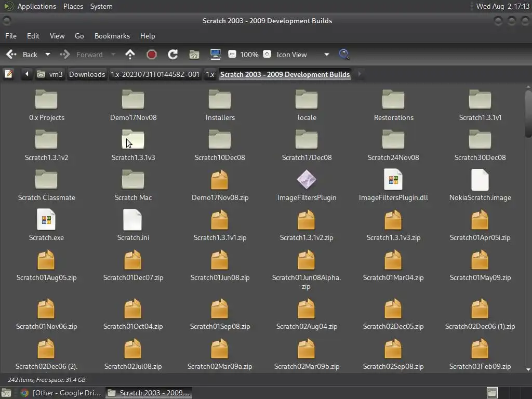Screen dimensions: 532x399
Task: Zoom out with the minus icon
Action: point(232,54)
